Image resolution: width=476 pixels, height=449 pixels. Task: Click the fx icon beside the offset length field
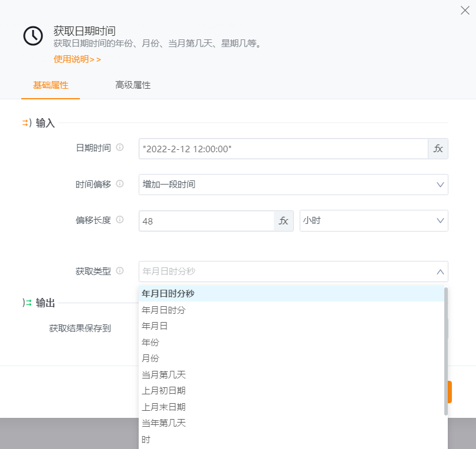(x=283, y=221)
